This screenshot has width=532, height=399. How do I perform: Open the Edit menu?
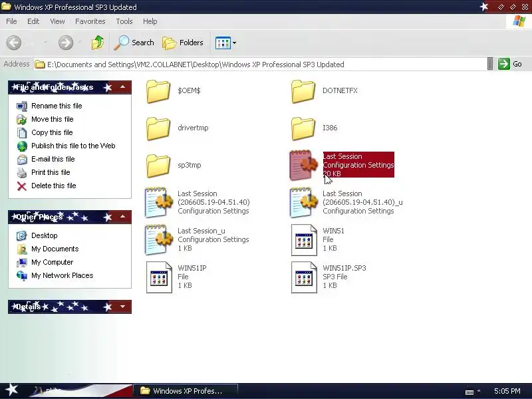click(33, 21)
